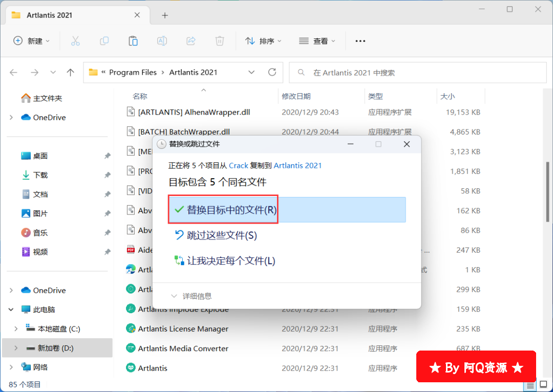This screenshot has width=553, height=392.
Task: Click the Cut scissors icon in toolbar
Action: tap(75, 41)
